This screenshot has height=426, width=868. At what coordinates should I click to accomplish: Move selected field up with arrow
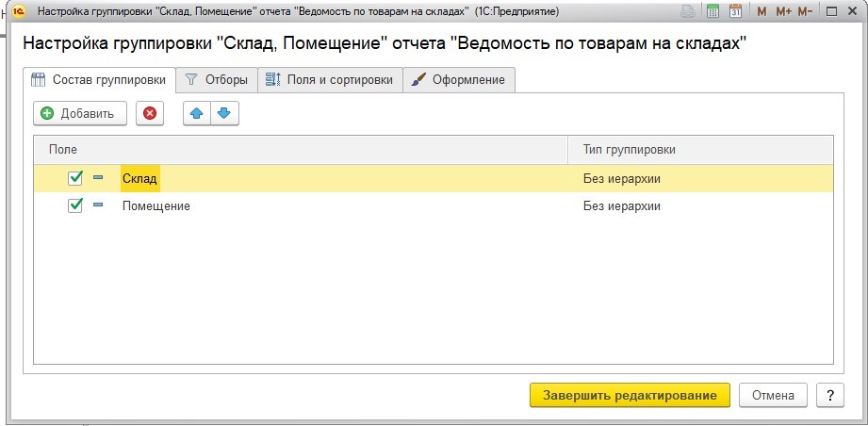(x=197, y=113)
